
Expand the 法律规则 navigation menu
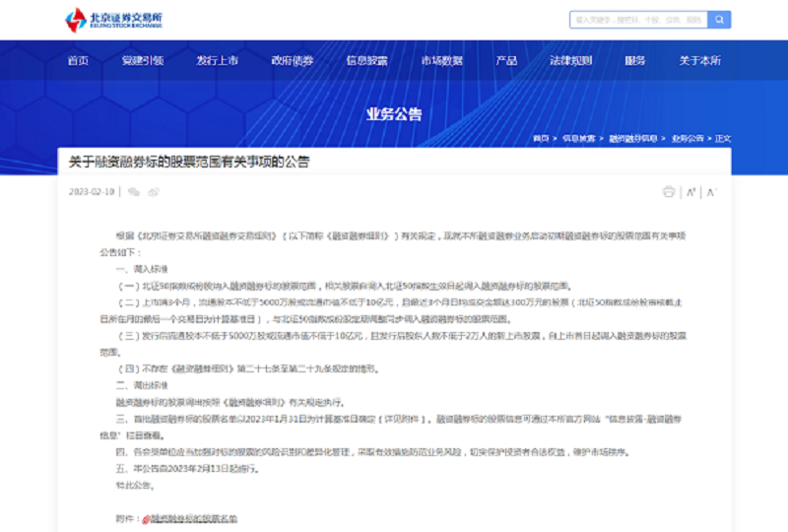[x=570, y=61]
